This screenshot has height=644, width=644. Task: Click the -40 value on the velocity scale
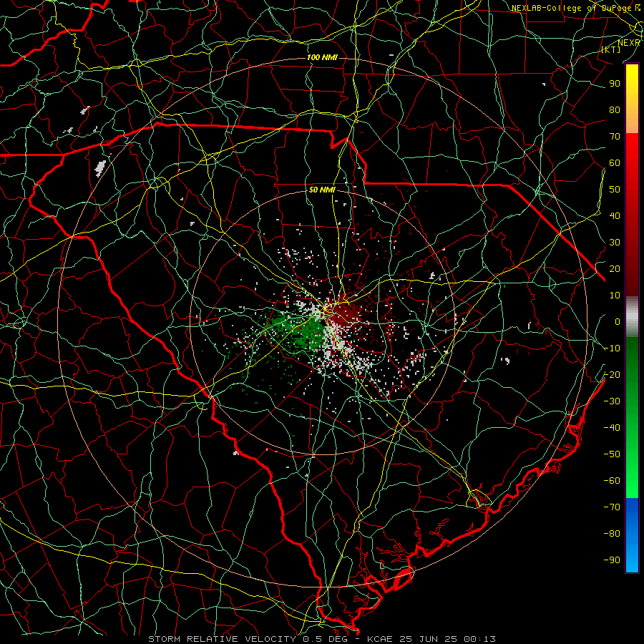[x=612, y=428]
